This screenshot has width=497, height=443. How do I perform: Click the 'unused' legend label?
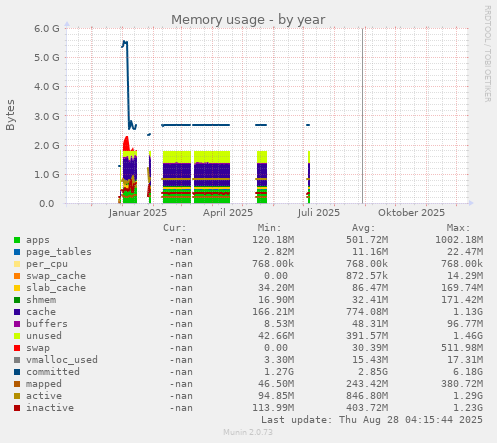[x=44, y=336]
